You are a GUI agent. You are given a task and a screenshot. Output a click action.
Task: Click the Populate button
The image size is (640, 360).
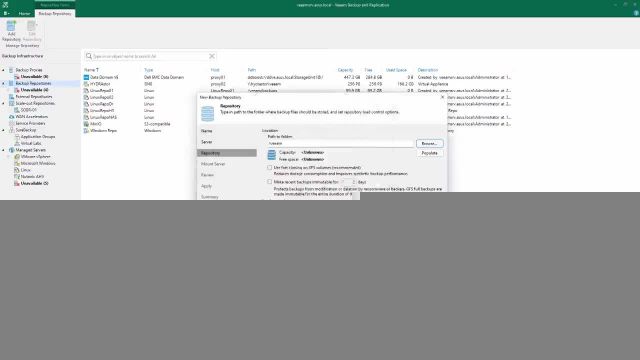pyautogui.click(x=429, y=153)
